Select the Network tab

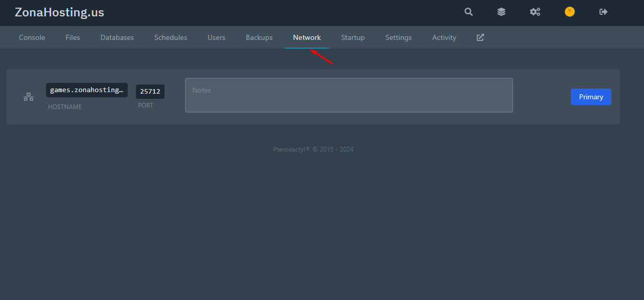[x=307, y=37]
